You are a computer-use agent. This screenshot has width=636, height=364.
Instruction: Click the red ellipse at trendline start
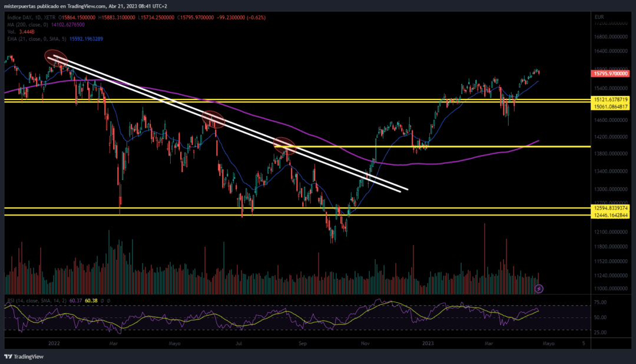pyautogui.click(x=57, y=58)
